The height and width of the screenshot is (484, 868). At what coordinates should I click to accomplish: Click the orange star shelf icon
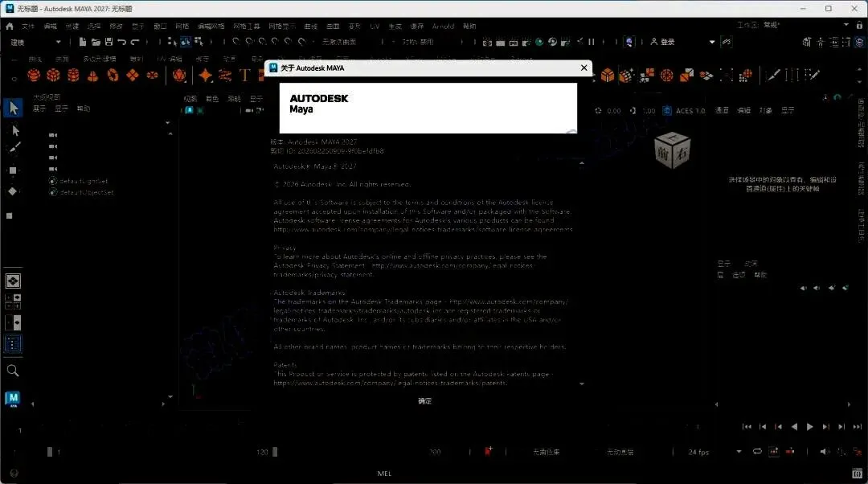coord(206,75)
